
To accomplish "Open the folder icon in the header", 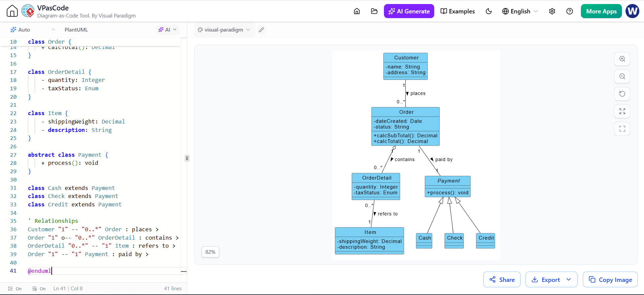I will (374, 11).
